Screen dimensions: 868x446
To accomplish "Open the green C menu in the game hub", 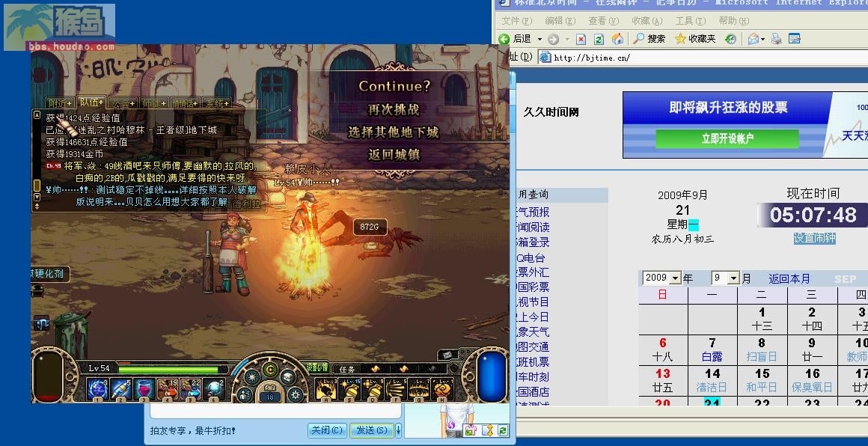I will pos(270,369).
